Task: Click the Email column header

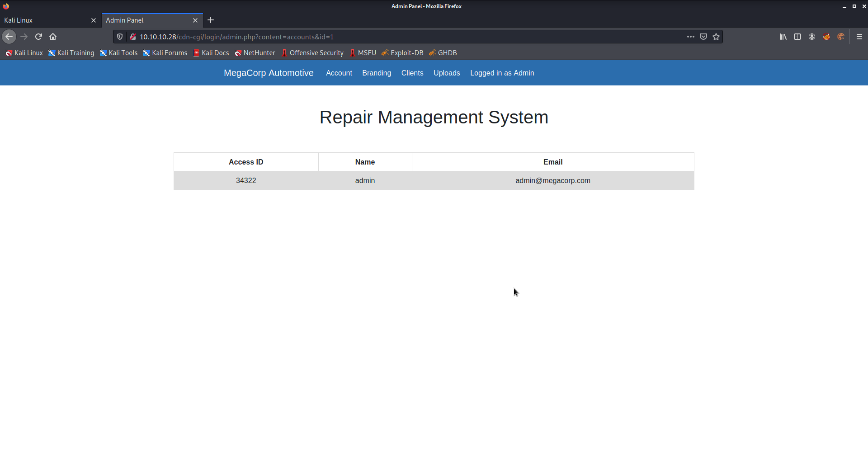Action: pyautogui.click(x=553, y=162)
